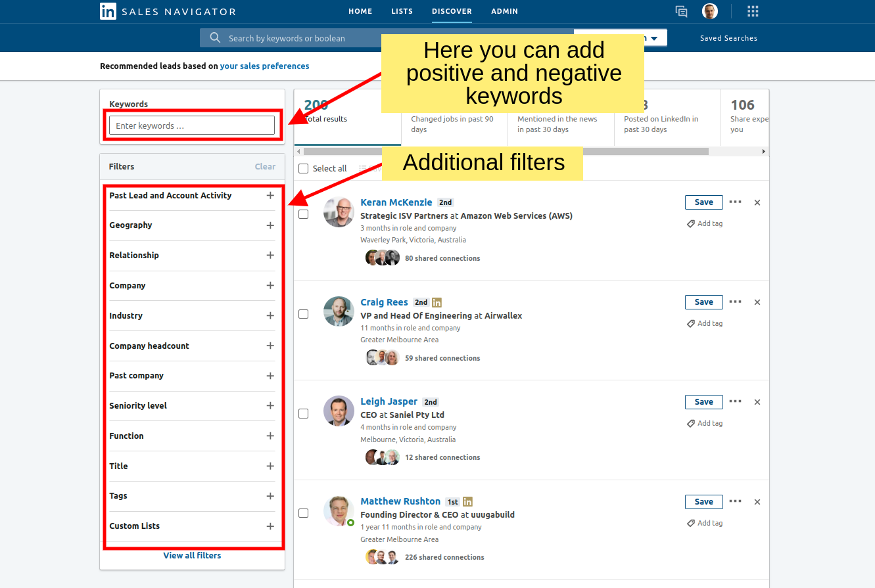Image resolution: width=875 pixels, height=588 pixels.
Task: Go to HOME in top navigation
Action: pyautogui.click(x=360, y=11)
